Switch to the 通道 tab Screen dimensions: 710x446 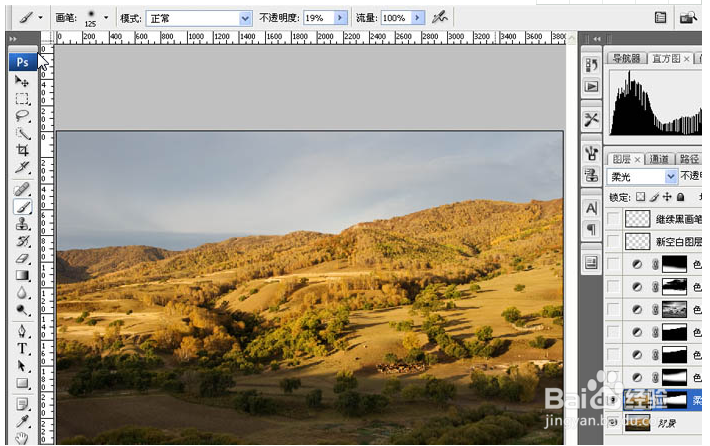pos(659,159)
